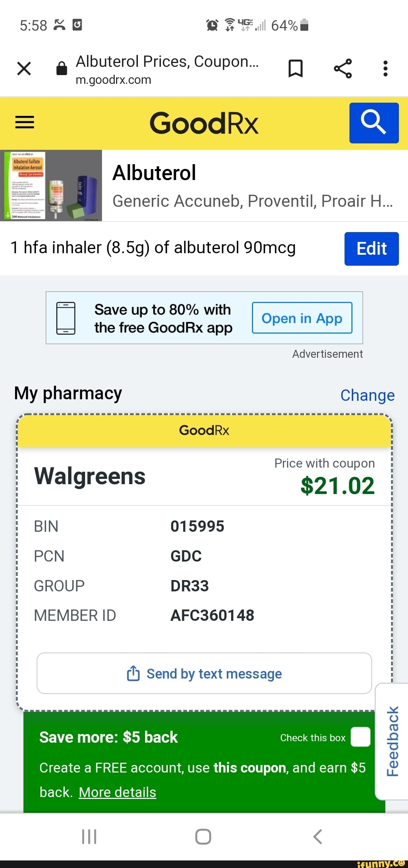
Task: Tap the Albuterol inhaler product thumbnail
Action: click(51, 185)
